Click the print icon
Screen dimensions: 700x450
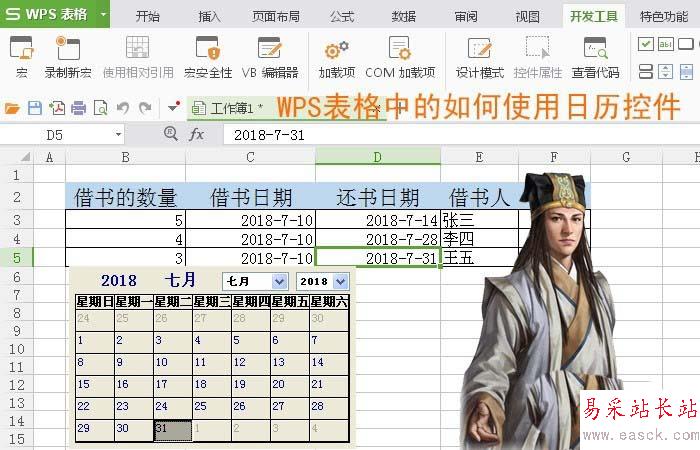pos(78,108)
